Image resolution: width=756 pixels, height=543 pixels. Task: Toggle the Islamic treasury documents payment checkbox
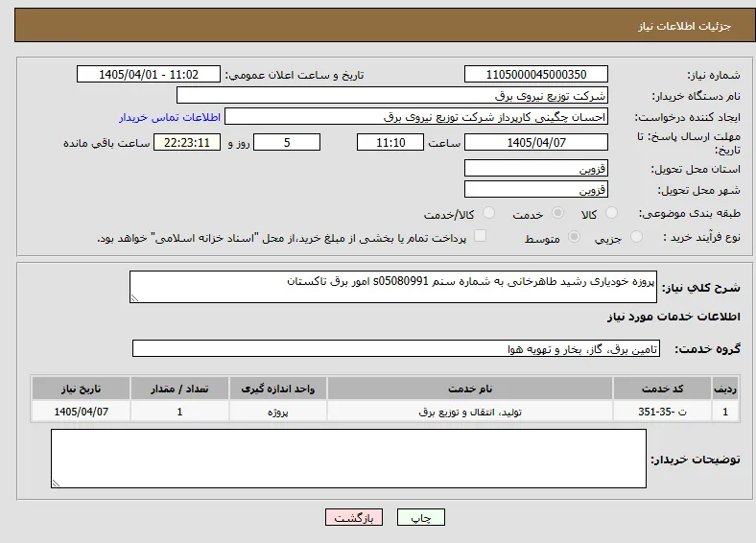[x=481, y=235]
